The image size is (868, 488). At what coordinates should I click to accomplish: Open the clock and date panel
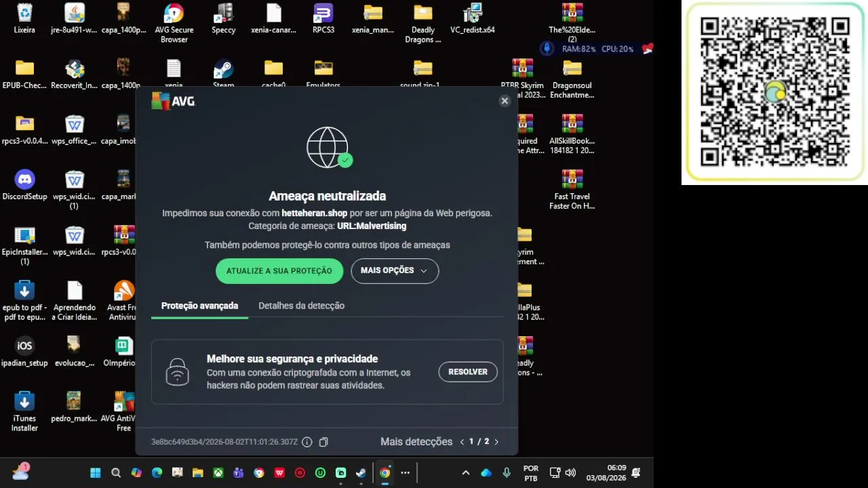[607, 473]
